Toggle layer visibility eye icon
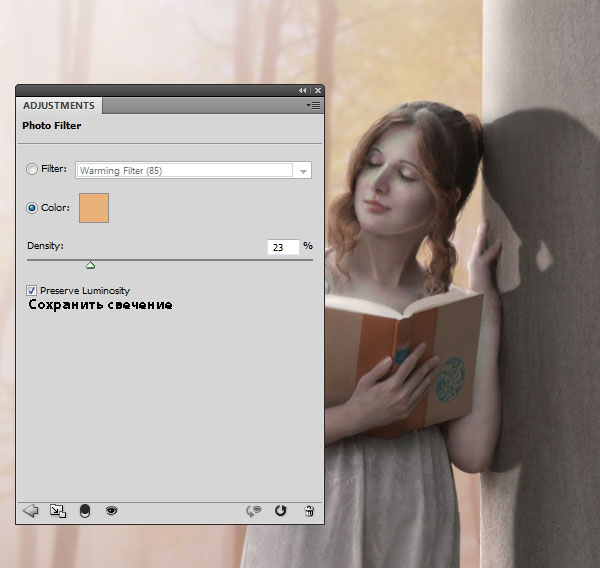This screenshot has height=568, width=600. coord(111,511)
